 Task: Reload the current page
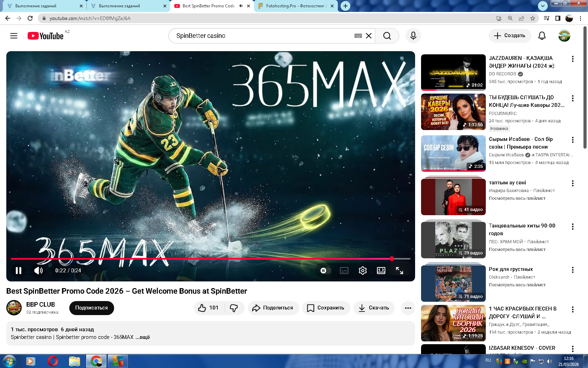pyautogui.click(x=30, y=18)
